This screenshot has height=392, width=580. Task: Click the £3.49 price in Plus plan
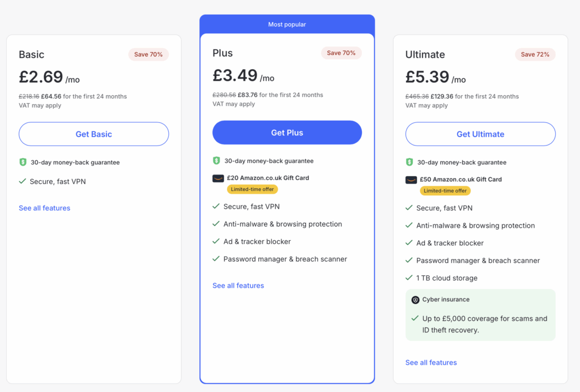click(x=235, y=75)
